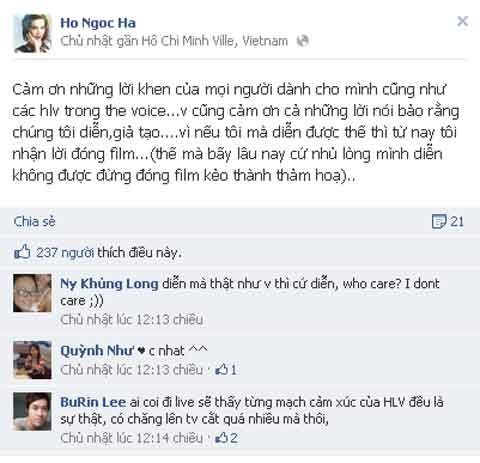480x463 pixels.
Task: Click timestamp of Quỳnh Như's comment
Action: point(132,370)
